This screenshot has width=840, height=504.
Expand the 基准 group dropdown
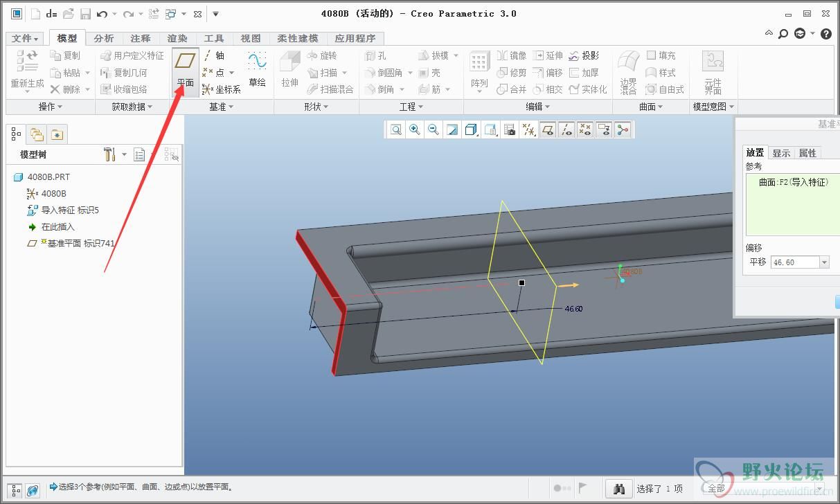[x=222, y=107]
